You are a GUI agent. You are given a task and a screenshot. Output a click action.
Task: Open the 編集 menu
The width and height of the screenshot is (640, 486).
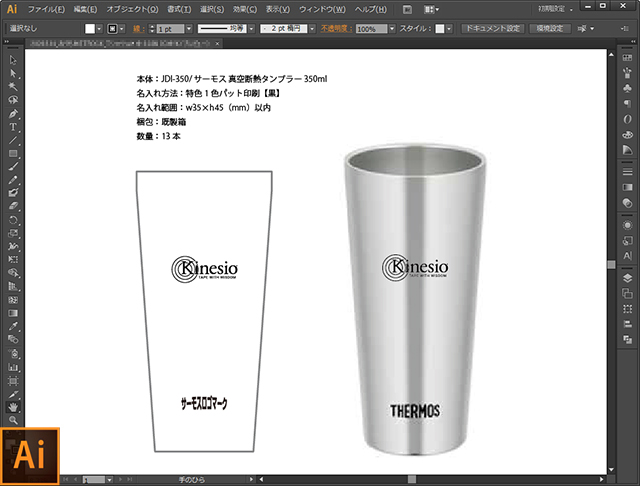coord(85,9)
